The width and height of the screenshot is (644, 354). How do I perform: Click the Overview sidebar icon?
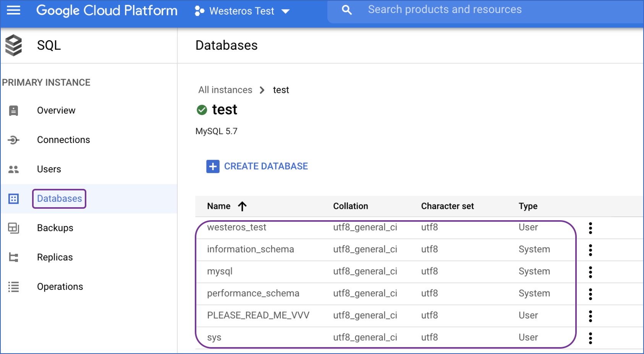[13, 110]
